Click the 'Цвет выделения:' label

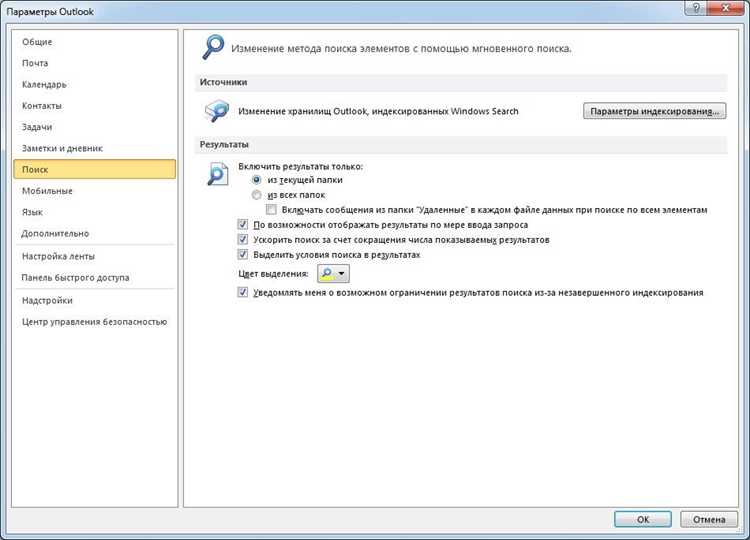tap(273, 274)
